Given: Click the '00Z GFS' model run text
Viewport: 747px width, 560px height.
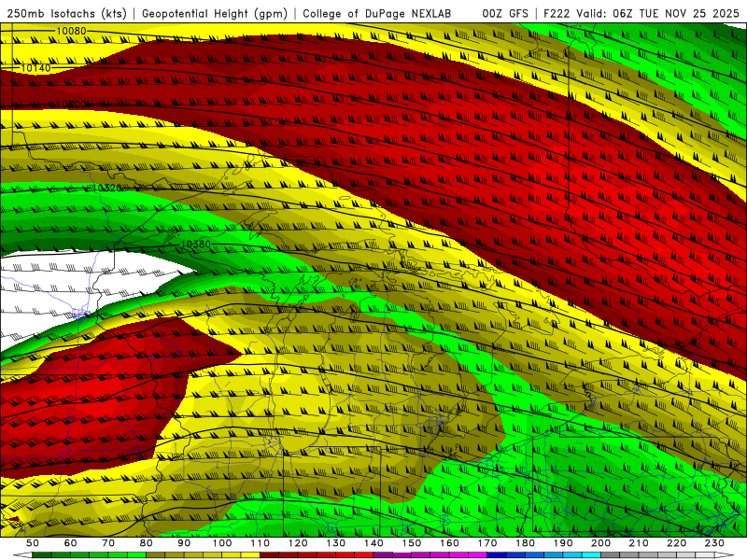Looking at the screenshot, I should coord(505,13).
